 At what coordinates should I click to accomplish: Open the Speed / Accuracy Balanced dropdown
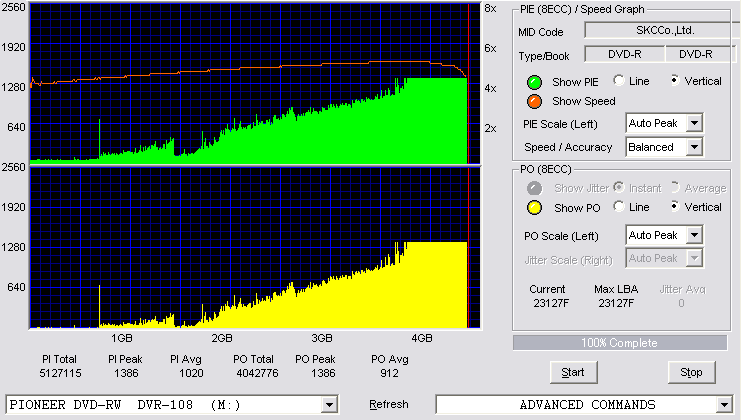pyautogui.click(x=694, y=147)
